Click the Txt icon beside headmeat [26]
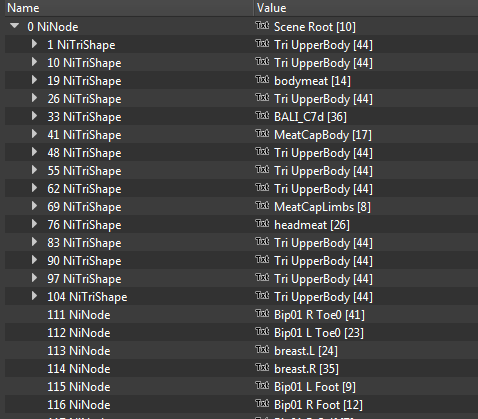This screenshot has height=419, width=478. 262,224
